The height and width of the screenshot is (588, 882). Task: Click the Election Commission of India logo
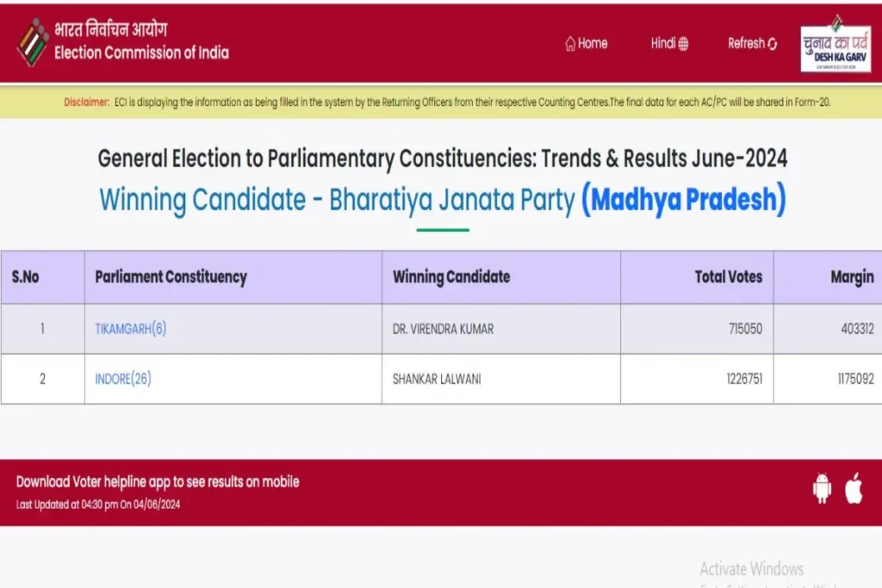click(x=33, y=43)
